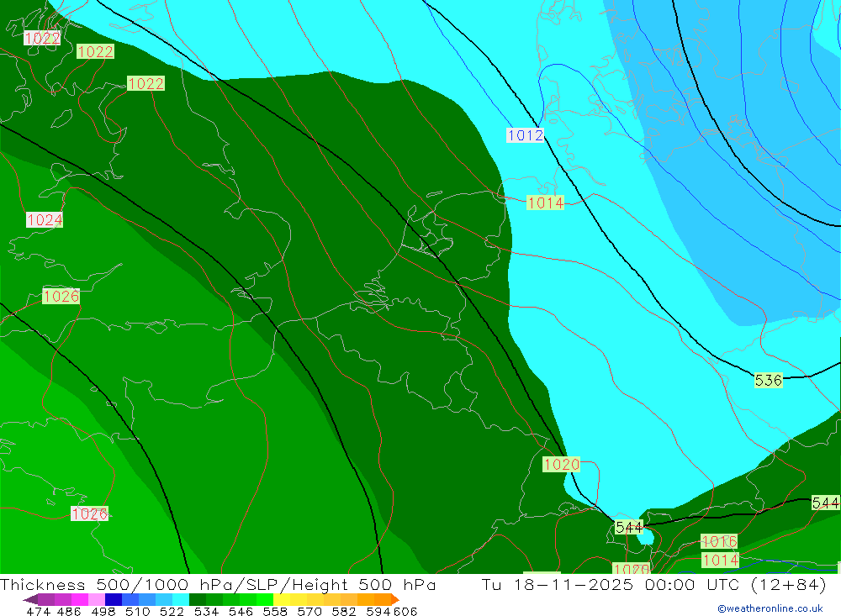
Task: Click the legend value 510
Action: (x=137, y=611)
